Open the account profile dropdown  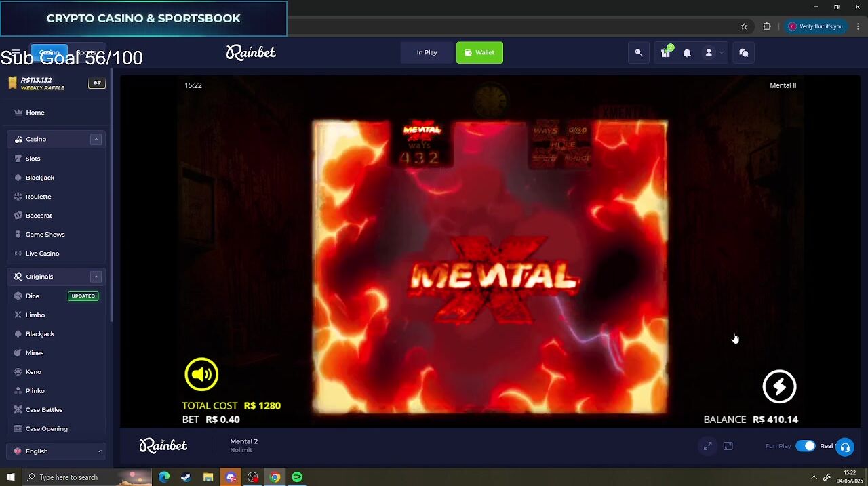(712, 53)
